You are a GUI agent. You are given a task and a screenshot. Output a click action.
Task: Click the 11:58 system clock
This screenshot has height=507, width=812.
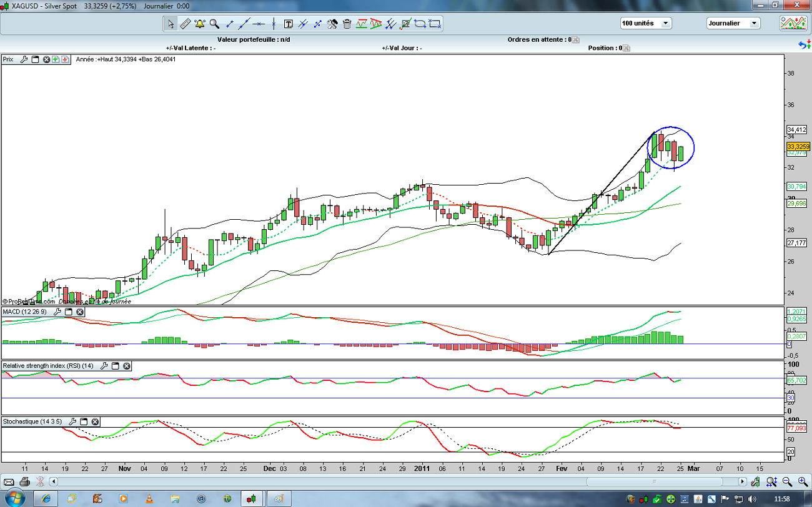pos(783,498)
